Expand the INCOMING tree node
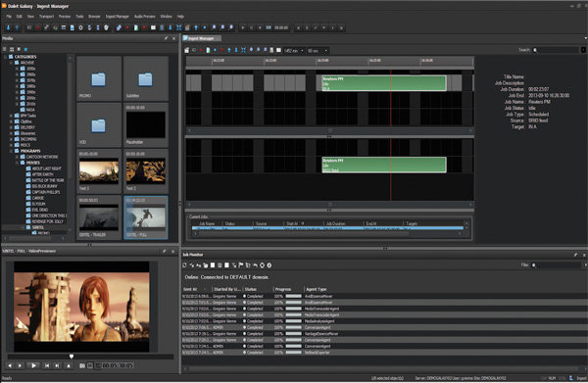588x383 pixels. (x=11, y=139)
